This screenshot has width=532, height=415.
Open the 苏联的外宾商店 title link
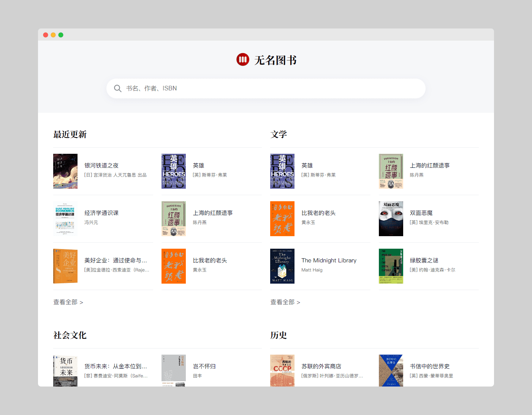pyautogui.click(x=321, y=366)
